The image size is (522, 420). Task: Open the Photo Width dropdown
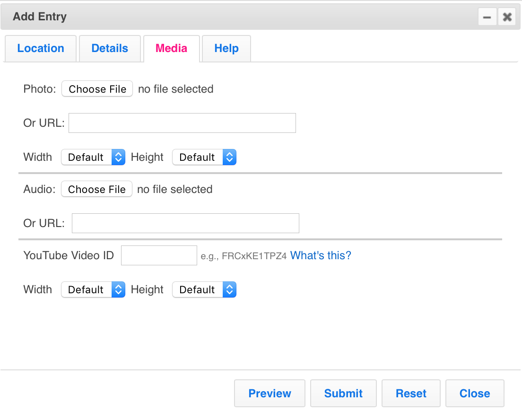tap(93, 157)
